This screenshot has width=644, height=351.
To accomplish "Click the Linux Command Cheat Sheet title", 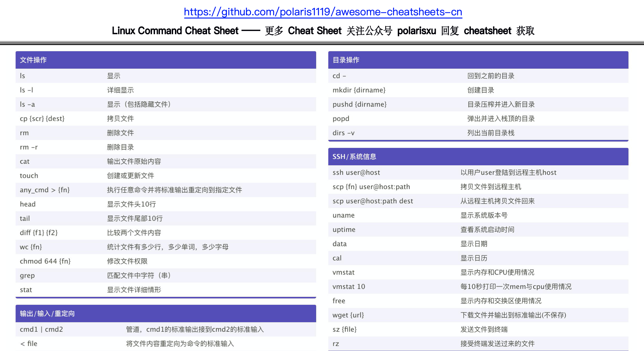I will tap(175, 31).
